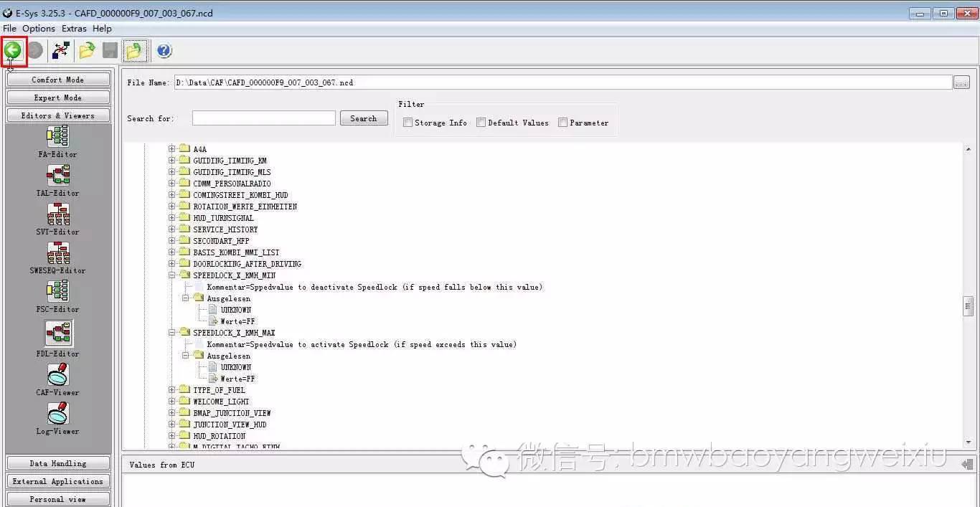The height and width of the screenshot is (507, 980).
Task: Switch to Expert Mode panel
Action: click(x=58, y=98)
